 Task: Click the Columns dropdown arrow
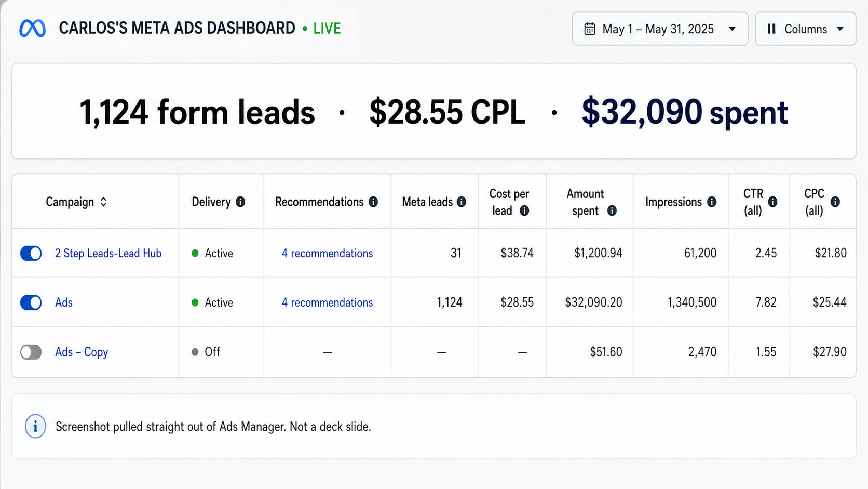[x=840, y=29]
